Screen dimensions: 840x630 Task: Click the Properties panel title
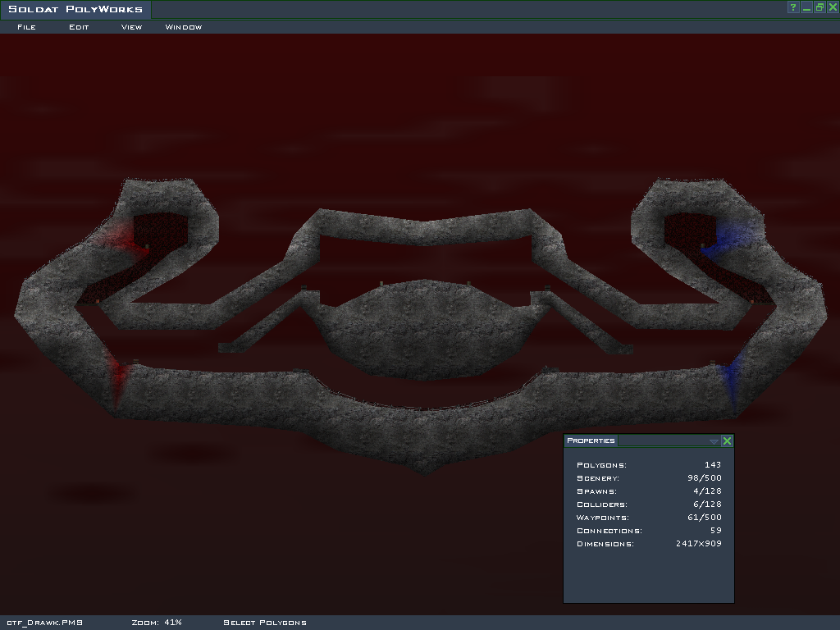pyautogui.click(x=591, y=441)
